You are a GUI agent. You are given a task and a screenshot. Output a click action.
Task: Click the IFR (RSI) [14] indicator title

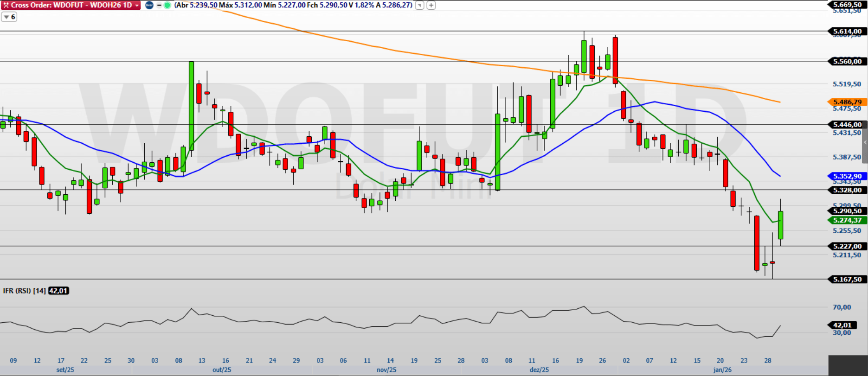pos(24,291)
